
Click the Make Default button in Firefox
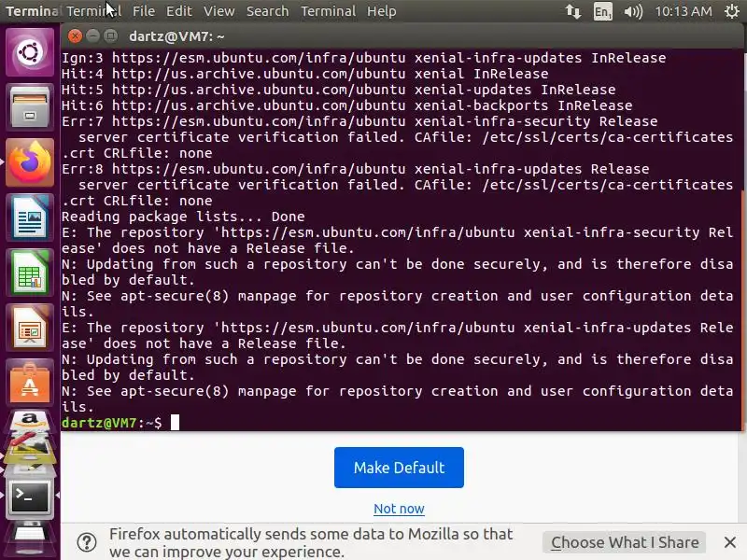tap(399, 468)
